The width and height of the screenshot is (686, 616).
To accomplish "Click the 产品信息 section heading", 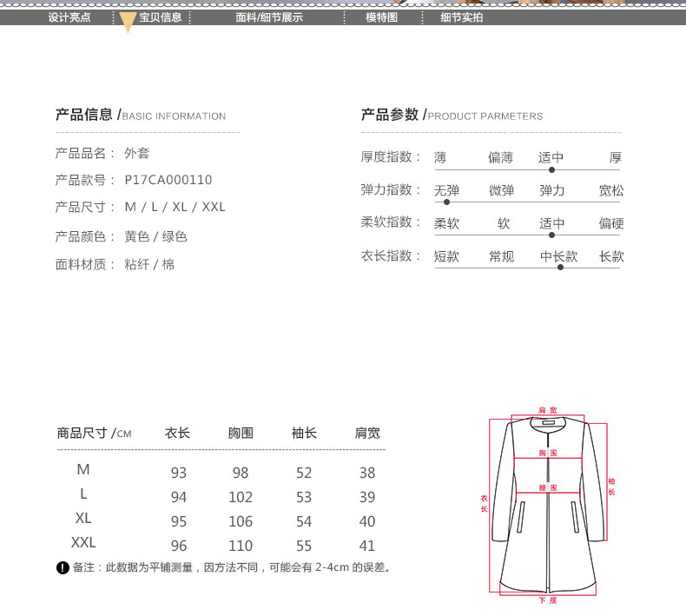I will 84,115.
